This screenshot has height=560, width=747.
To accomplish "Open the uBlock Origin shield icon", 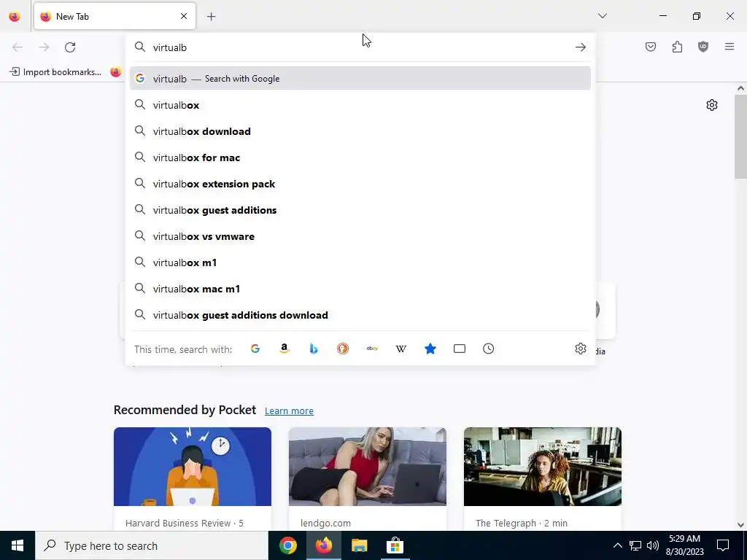I will (x=703, y=47).
